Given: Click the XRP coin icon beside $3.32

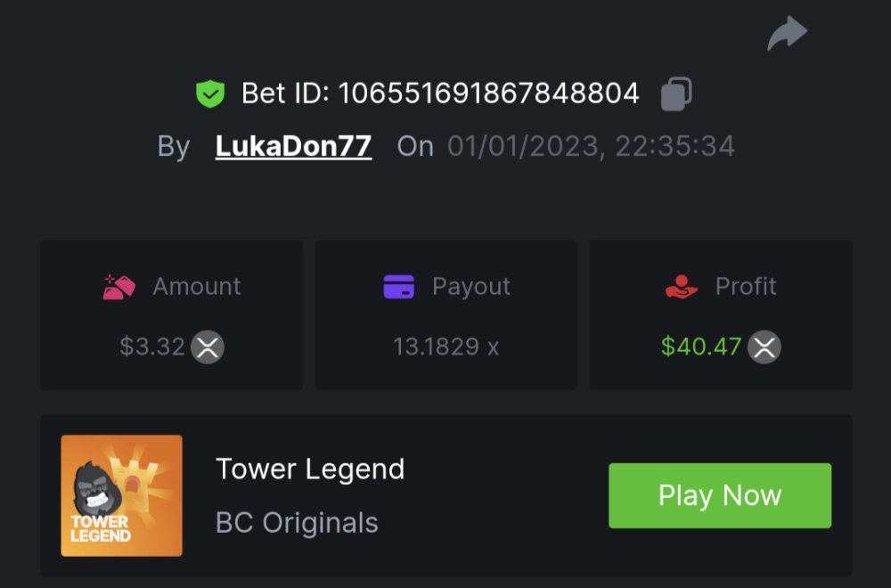Looking at the screenshot, I should coord(208,347).
